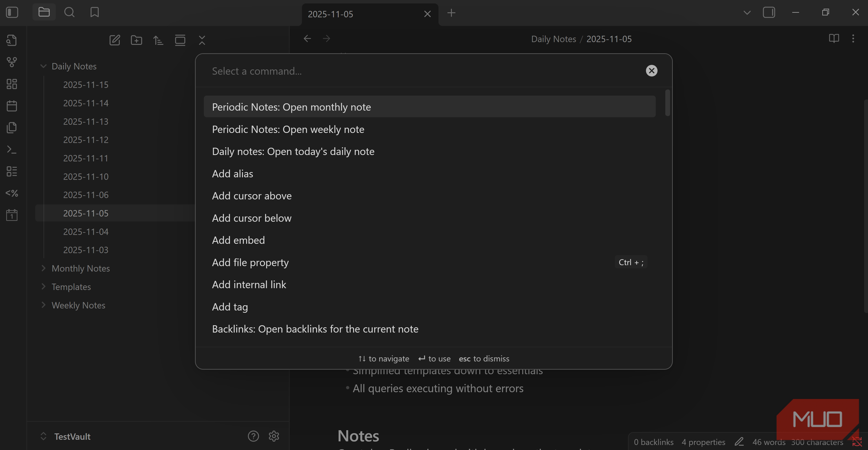Open the bookmarks panel icon
The height and width of the screenshot is (450, 868).
[95, 13]
